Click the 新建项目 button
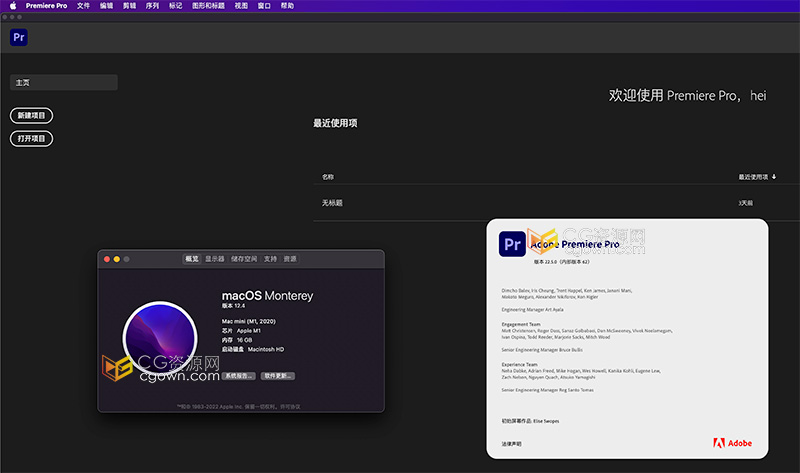The image size is (800, 473). coord(31,115)
